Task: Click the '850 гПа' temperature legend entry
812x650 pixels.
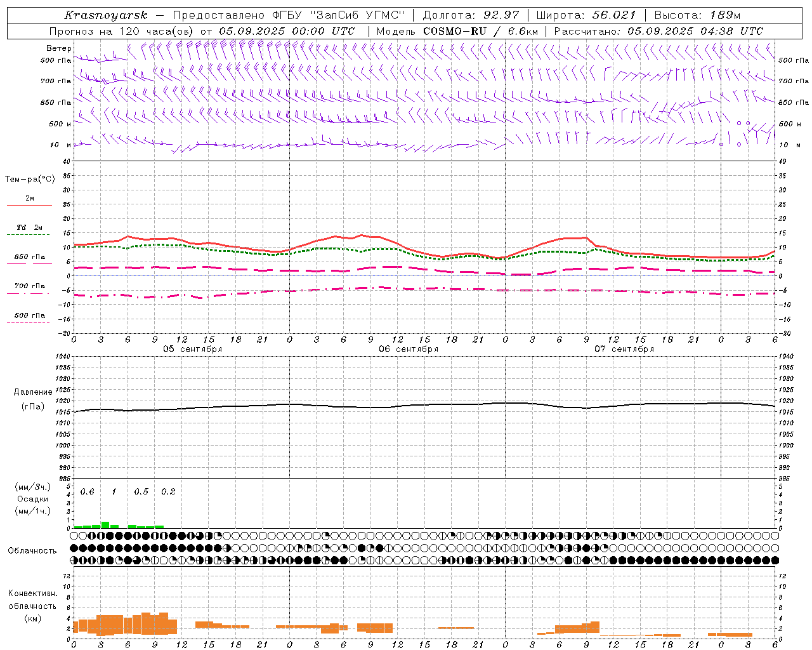Action: click(x=30, y=257)
